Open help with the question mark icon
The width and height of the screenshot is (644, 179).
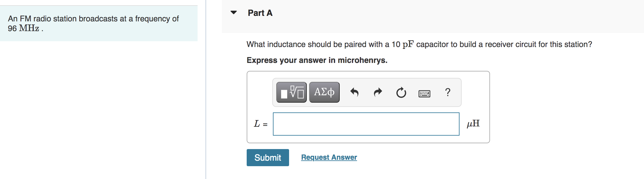[x=448, y=92]
